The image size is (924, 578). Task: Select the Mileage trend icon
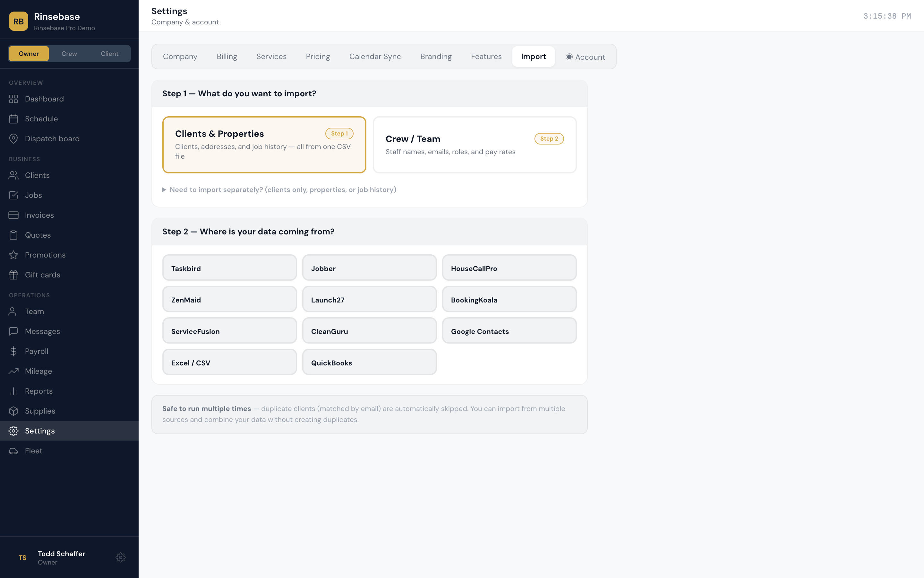point(13,371)
